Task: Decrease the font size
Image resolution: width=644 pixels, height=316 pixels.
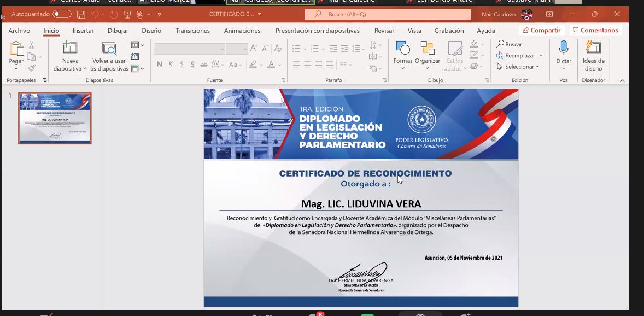Action: (265, 48)
